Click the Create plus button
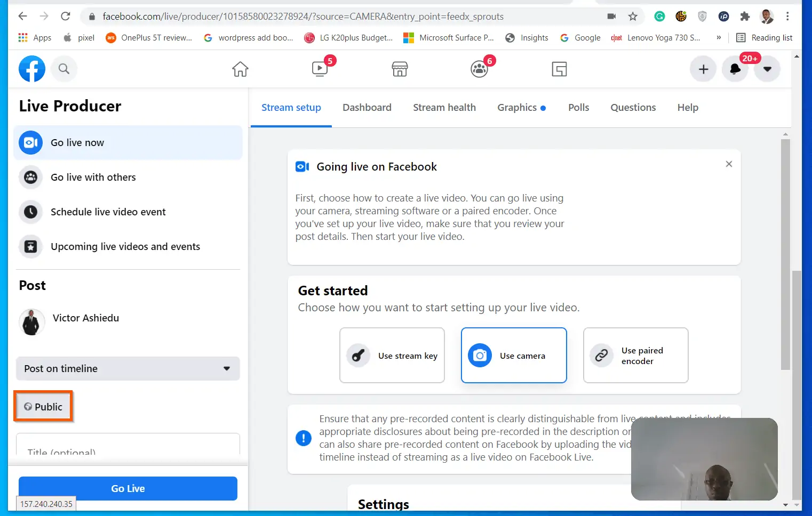The height and width of the screenshot is (516, 812). (704, 69)
